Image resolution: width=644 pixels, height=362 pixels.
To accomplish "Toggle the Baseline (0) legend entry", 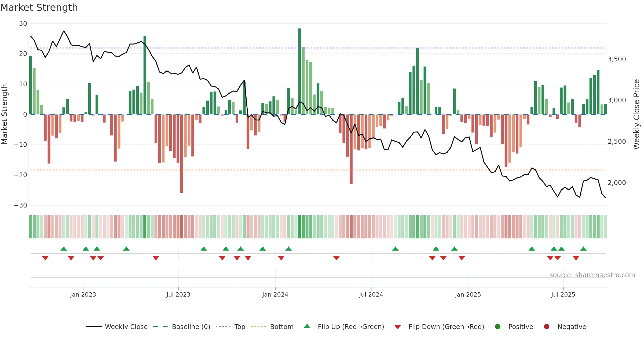I will tap(181, 327).
